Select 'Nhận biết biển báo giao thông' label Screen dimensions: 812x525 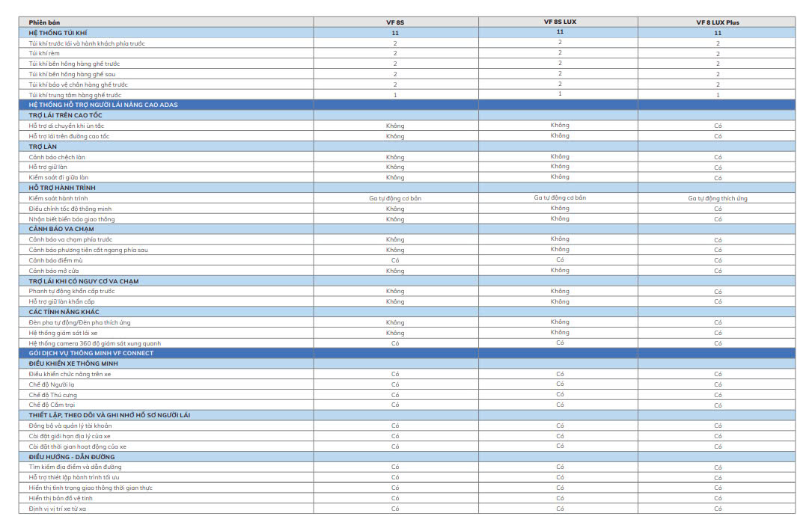(x=72, y=219)
